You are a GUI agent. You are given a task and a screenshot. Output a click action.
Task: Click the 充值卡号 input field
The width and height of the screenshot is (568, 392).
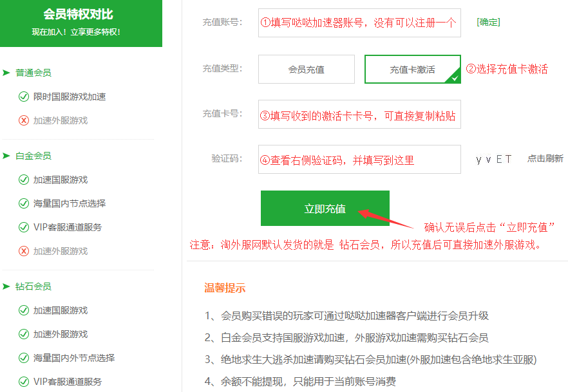[x=359, y=115]
